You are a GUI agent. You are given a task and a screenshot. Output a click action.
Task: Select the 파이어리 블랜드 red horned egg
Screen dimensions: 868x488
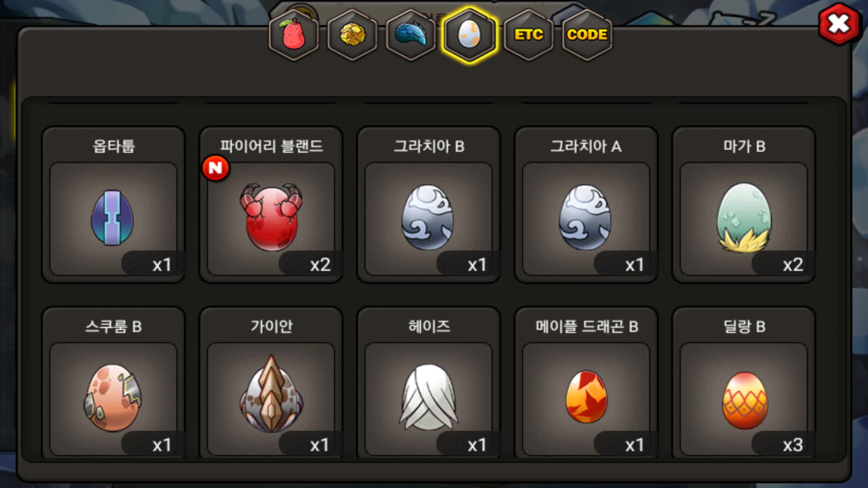tap(271, 205)
